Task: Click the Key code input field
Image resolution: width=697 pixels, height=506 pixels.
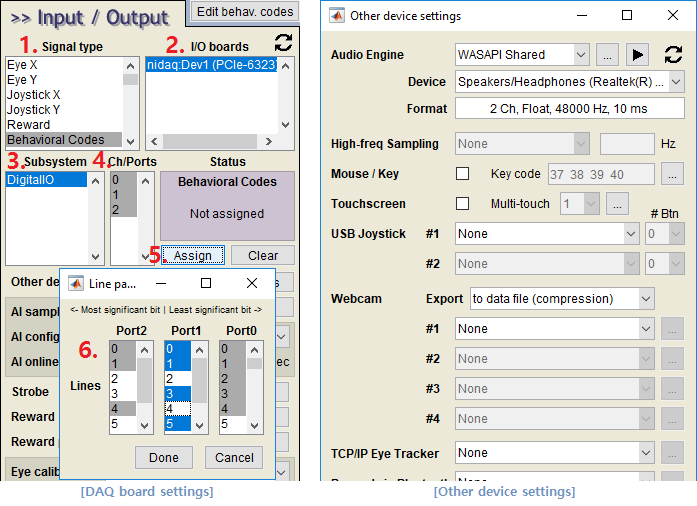Action: 601,174
